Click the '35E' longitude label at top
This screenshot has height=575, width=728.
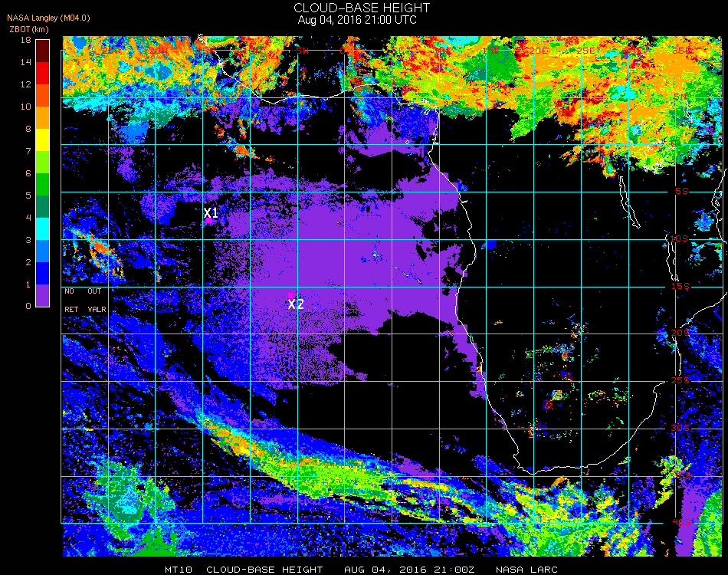click(680, 51)
